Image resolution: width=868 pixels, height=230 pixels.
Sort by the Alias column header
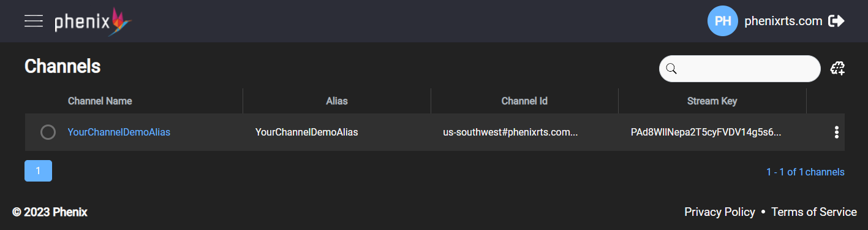tap(337, 101)
